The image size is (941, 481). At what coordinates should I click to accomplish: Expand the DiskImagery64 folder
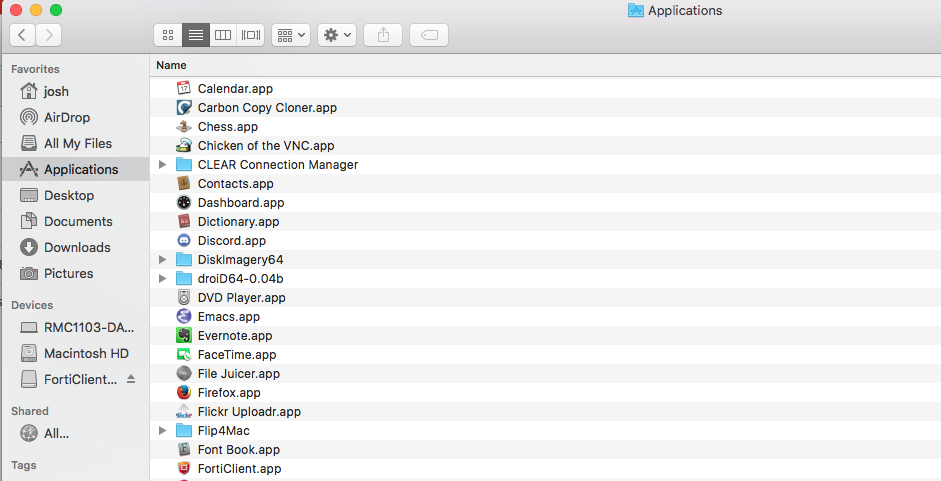pyautogui.click(x=162, y=259)
